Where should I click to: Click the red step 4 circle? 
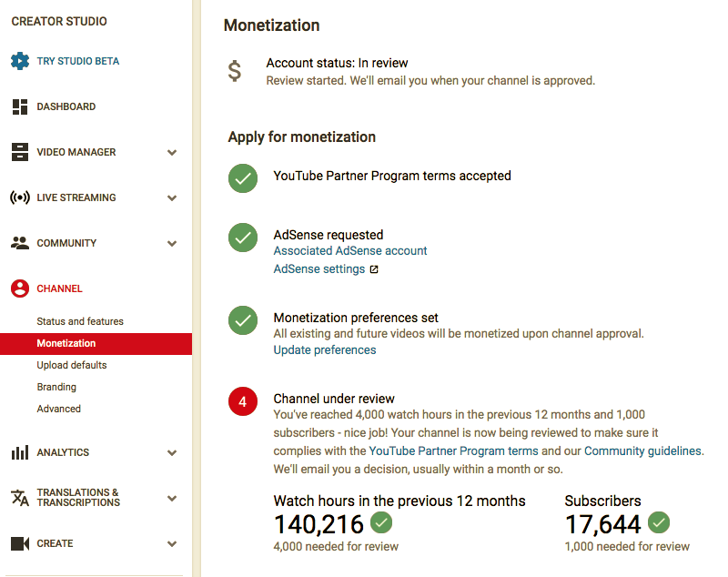(x=243, y=401)
